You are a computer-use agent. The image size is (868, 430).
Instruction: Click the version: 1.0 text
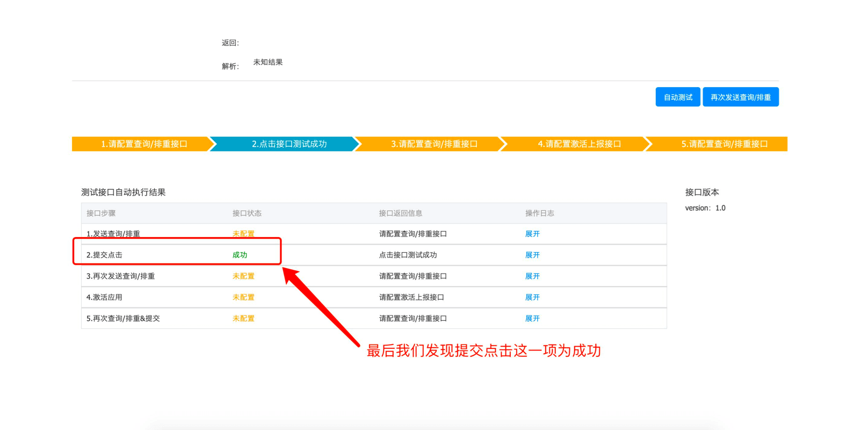pos(705,208)
